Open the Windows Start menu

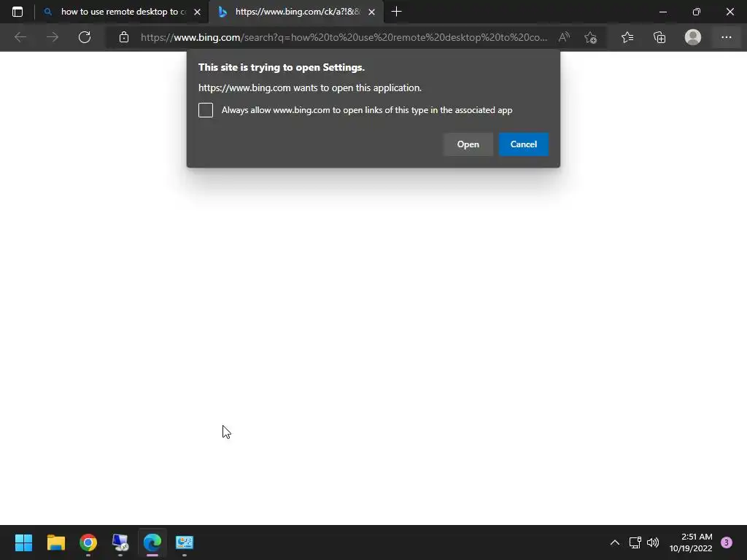click(23, 542)
